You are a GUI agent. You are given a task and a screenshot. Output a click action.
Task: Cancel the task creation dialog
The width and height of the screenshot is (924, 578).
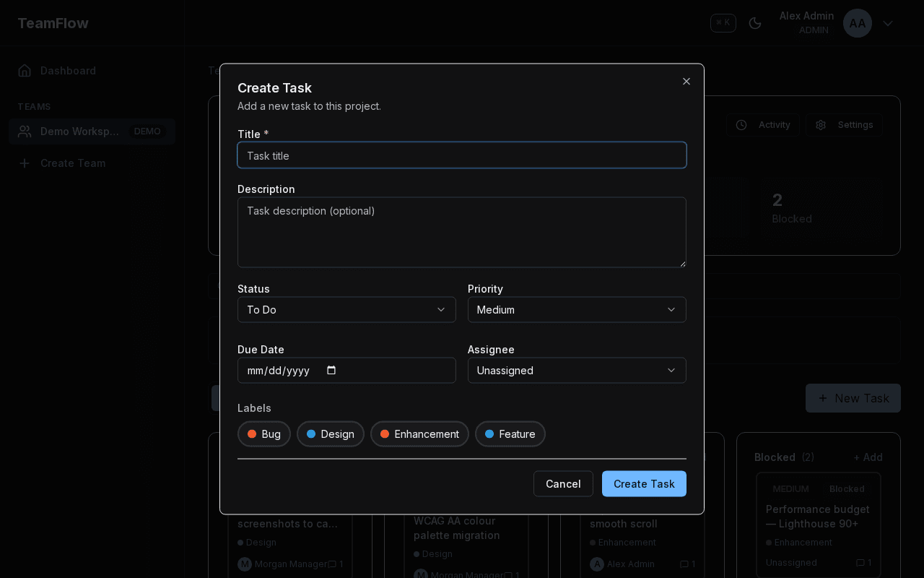pos(563,483)
